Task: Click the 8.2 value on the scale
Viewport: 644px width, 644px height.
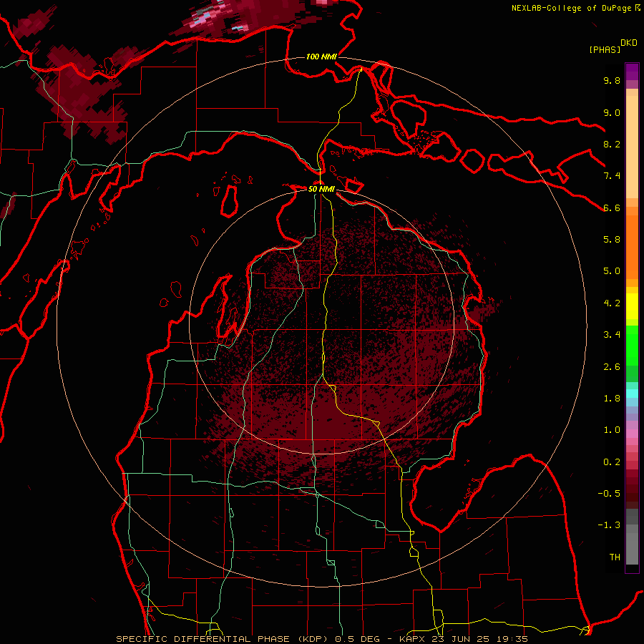Action: (x=612, y=144)
